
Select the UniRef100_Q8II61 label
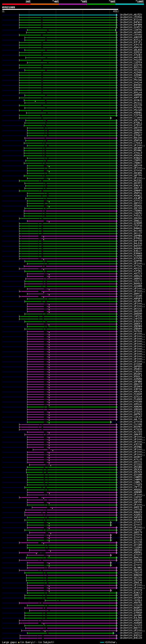click(x=131, y=578)
